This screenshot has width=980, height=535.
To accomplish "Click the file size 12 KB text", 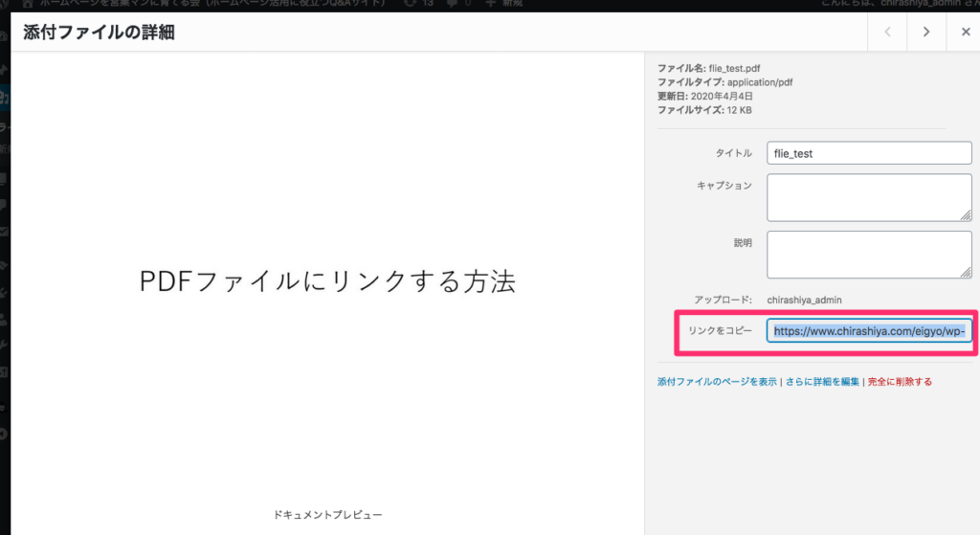I will 740,110.
